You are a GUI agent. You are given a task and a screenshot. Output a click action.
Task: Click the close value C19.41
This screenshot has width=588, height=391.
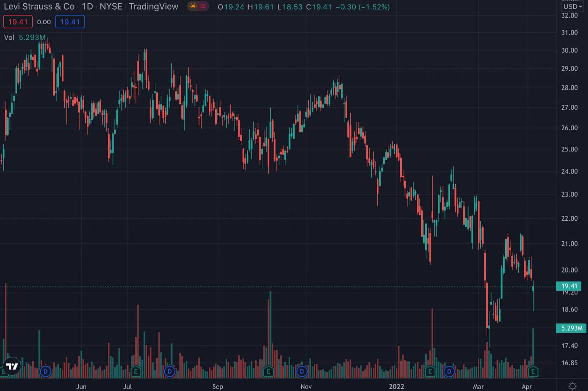(319, 7)
